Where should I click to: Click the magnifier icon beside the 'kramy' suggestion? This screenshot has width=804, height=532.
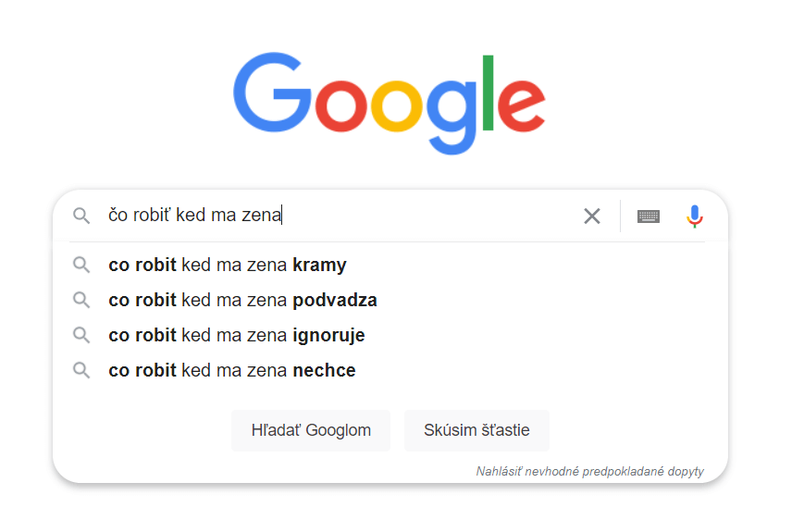[x=81, y=265]
